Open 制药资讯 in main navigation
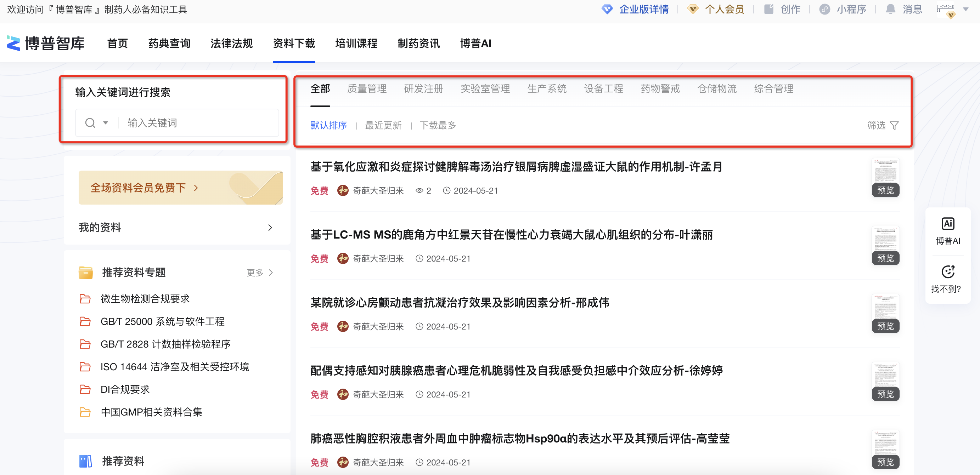Image resolution: width=980 pixels, height=475 pixels. 419,43
